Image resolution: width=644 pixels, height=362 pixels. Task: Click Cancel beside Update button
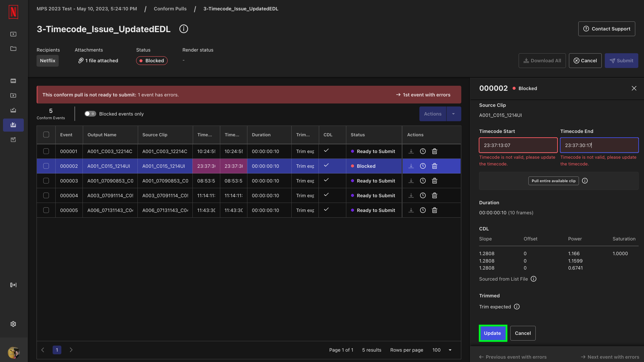[x=523, y=333]
